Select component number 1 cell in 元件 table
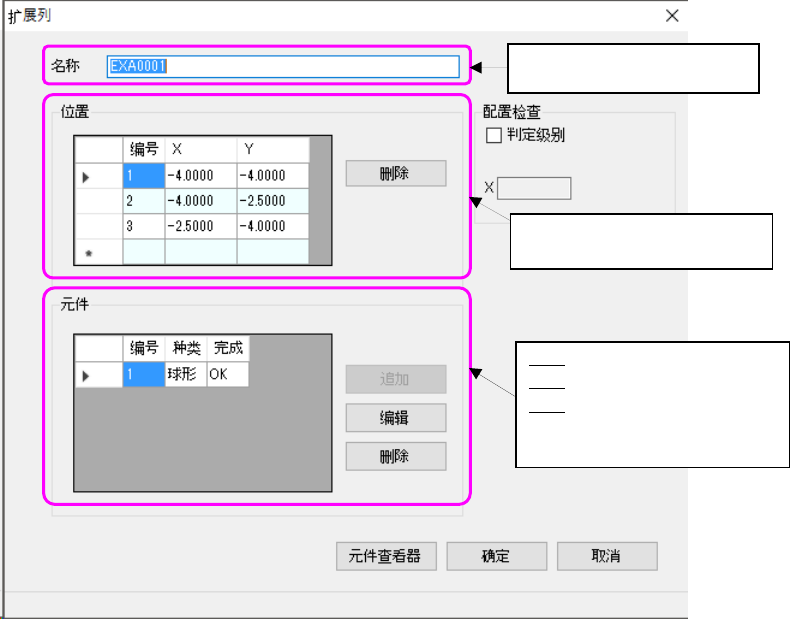The width and height of the screenshot is (790, 619). pyautogui.click(x=144, y=375)
